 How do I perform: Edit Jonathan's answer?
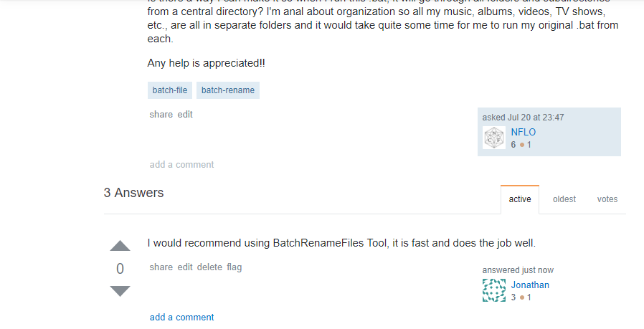(185, 267)
